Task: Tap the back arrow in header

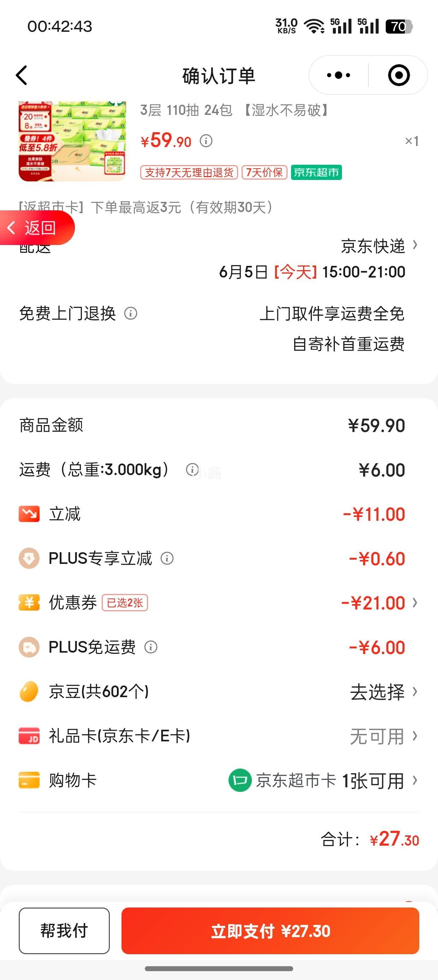Action: pos(22,75)
